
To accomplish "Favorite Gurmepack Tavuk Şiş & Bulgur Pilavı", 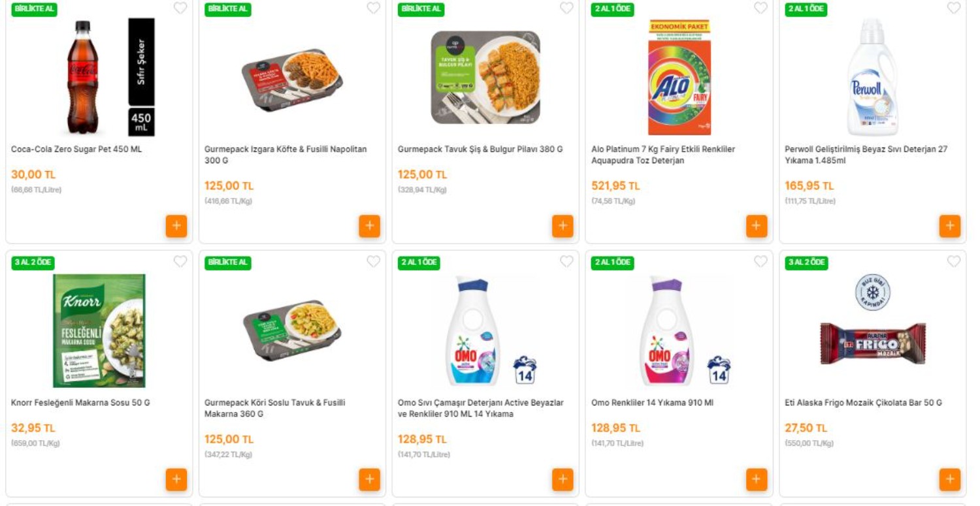I will (x=566, y=8).
